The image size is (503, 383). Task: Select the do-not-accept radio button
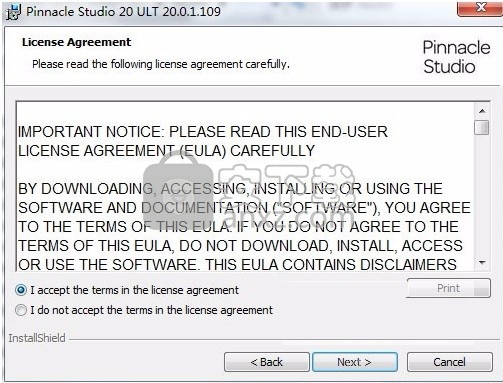point(21,310)
